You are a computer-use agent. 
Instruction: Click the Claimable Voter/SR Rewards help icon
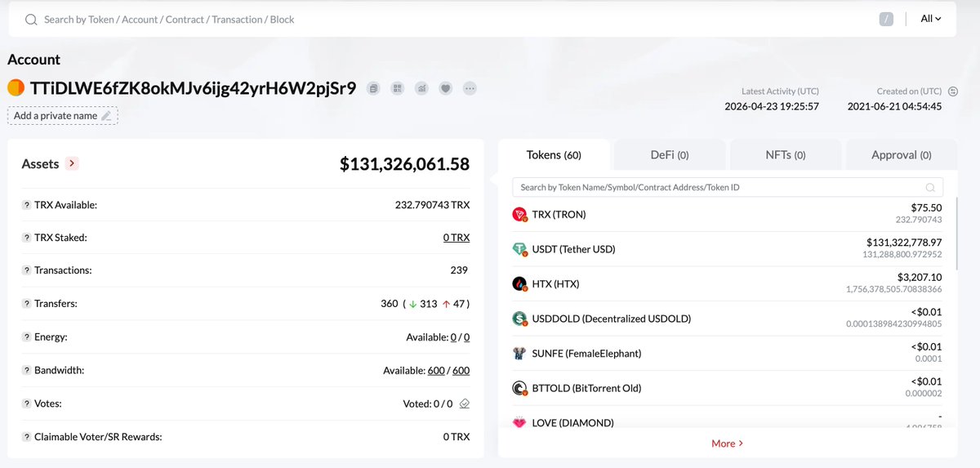click(26, 437)
